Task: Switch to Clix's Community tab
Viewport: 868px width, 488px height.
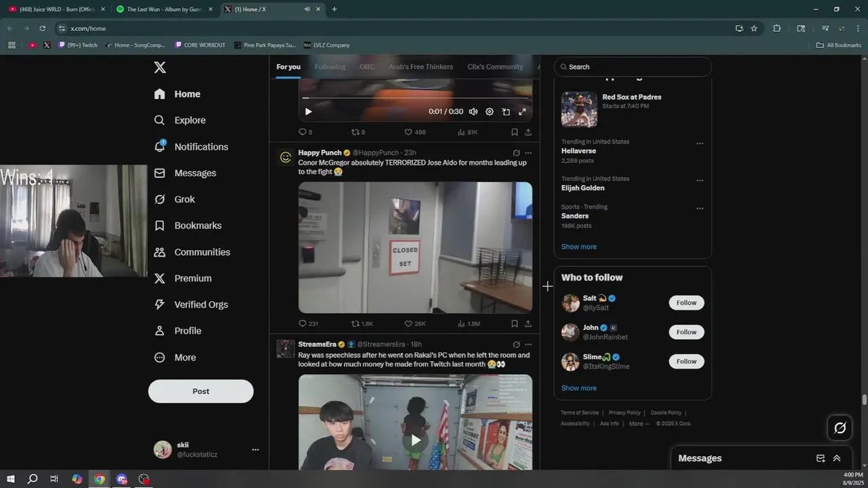Action: coord(495,66)
